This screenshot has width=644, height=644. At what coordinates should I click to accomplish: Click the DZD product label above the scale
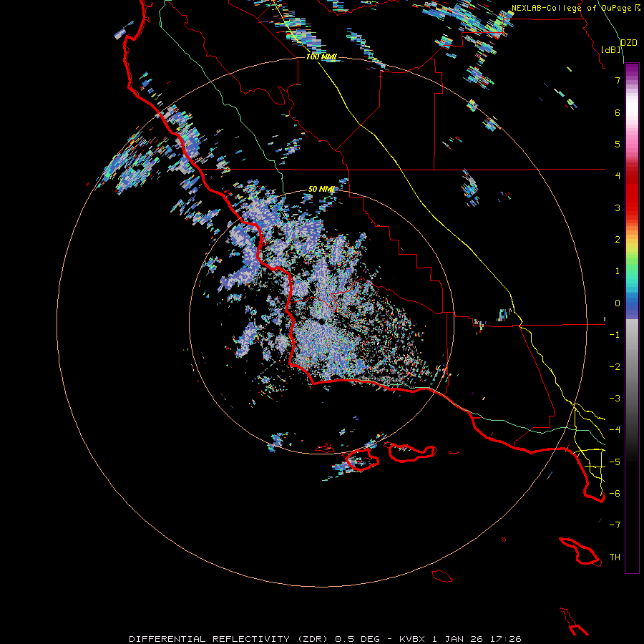click(x=628, y=43)
